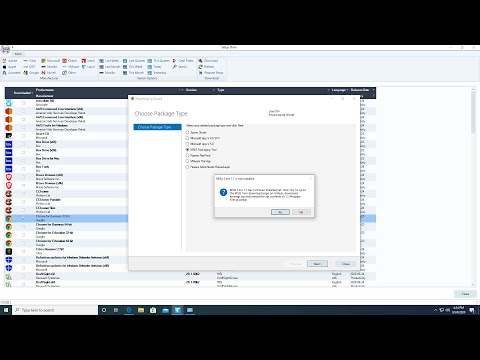
Task: Open the notification center icon
Action: point(472,310)
